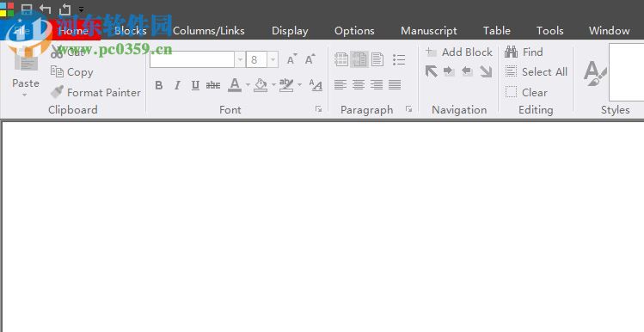Open the quick access toolbar customize arrow

82,9
